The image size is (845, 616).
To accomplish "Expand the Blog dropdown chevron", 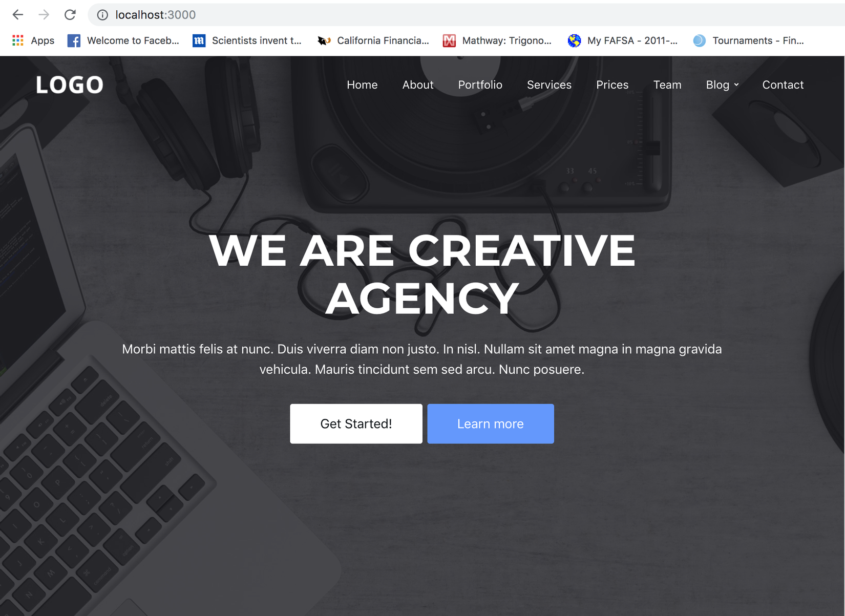I will pyautogui.click(x=736, y=85).
